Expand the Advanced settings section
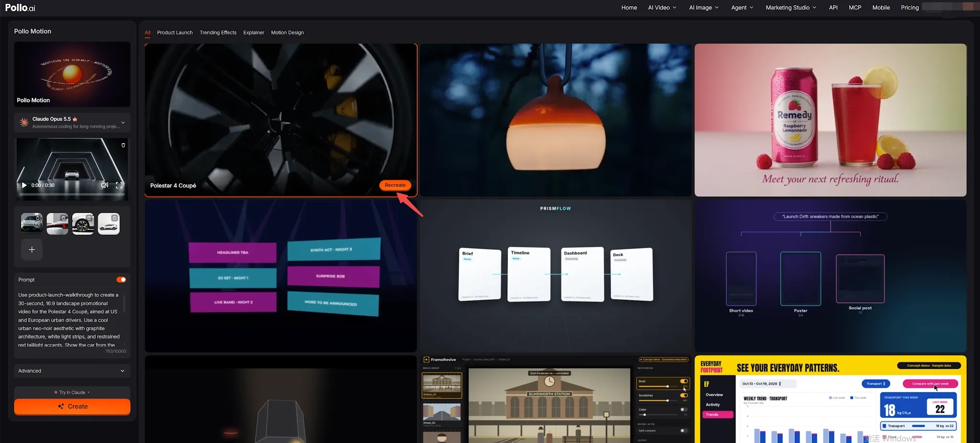 (x=72, y=371)
